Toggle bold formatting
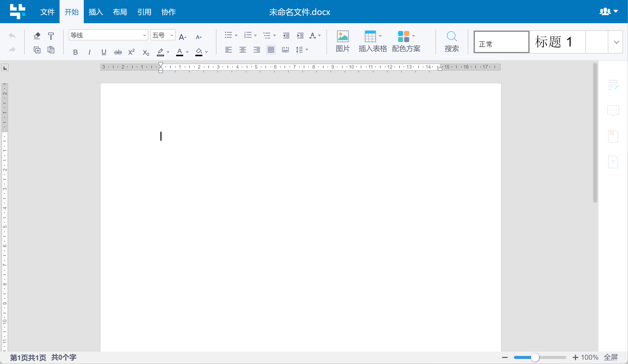The height and width of the screenshot is (364, 628). point(75,52)
